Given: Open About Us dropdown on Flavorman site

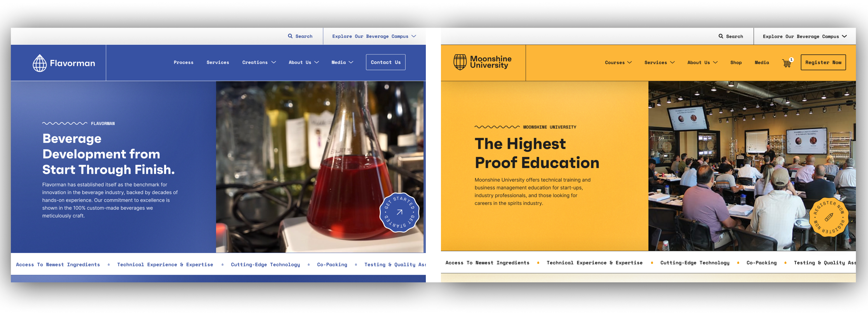Looking at the screenshot, I should tap(304, 62).
